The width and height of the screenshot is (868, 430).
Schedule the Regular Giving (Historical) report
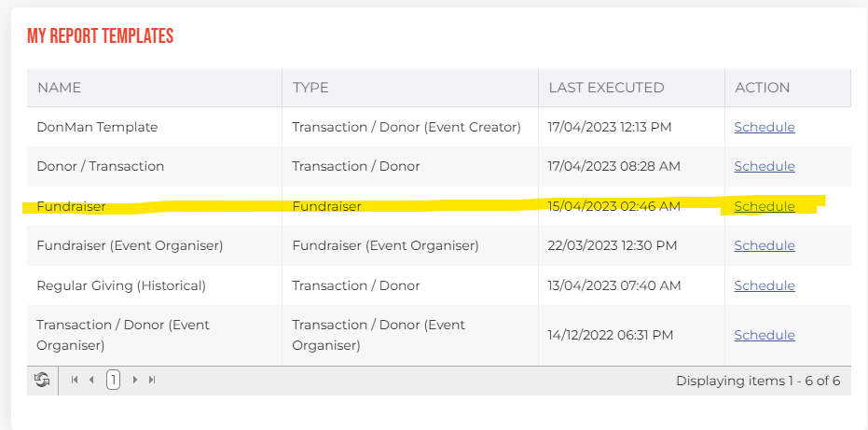click(x=765, y=285)
